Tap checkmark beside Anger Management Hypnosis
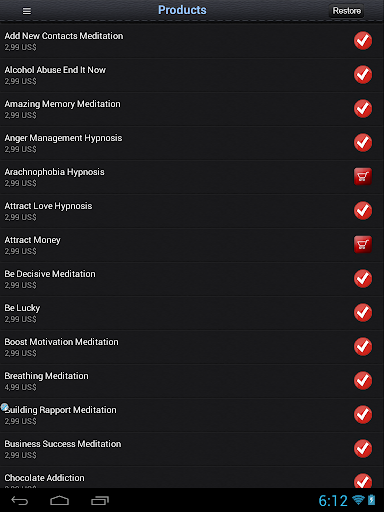Image resolution: width=384 pixels, height=512 pixels. tap(363, 142)
